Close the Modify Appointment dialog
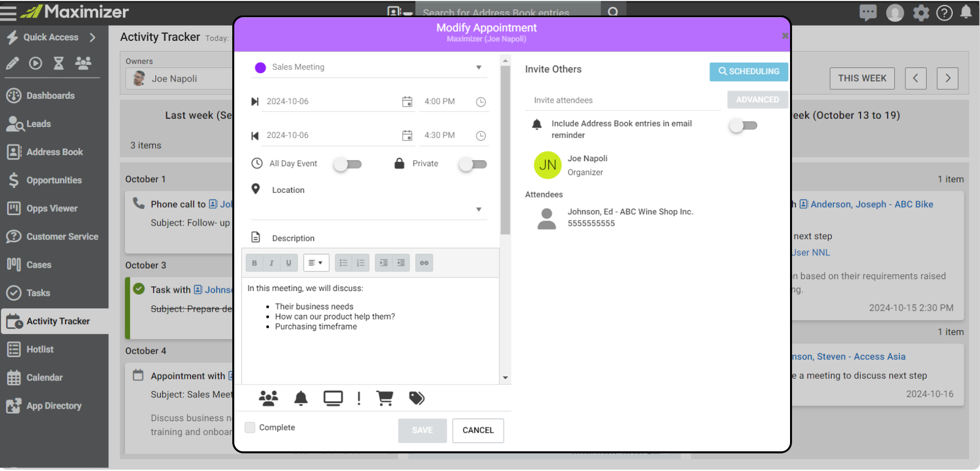Screen dimensions: 980x471 (785, 36)
